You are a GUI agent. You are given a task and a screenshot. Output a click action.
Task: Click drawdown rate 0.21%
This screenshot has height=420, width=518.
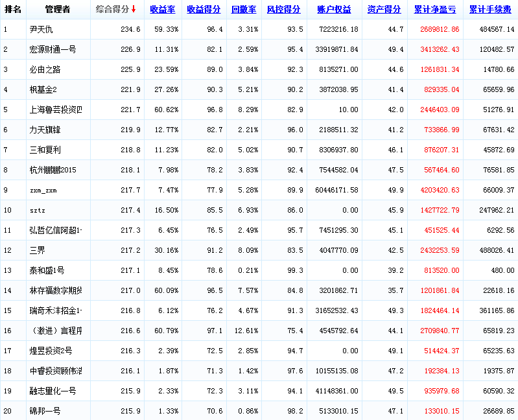click(248, 270)
